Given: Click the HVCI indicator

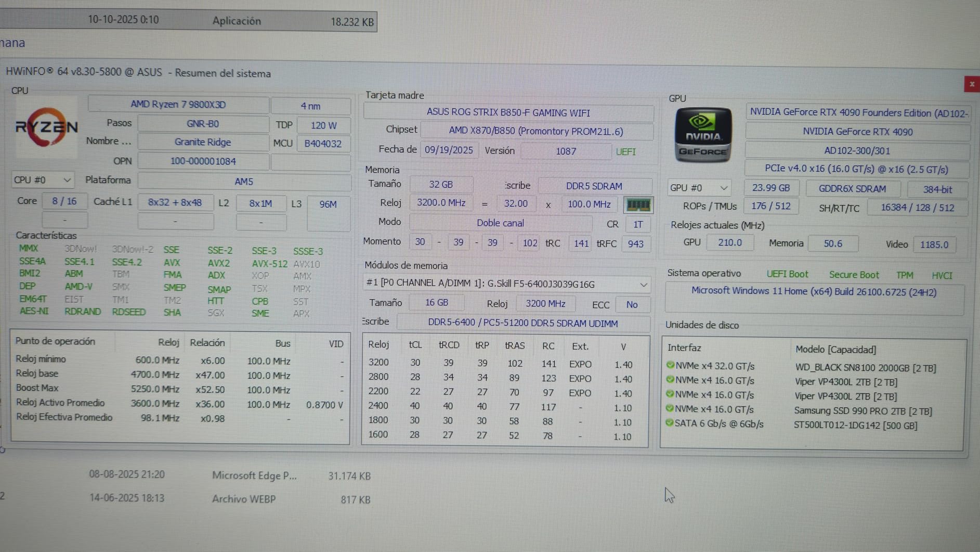Looking at the screenshot, I should pos(942,276).
